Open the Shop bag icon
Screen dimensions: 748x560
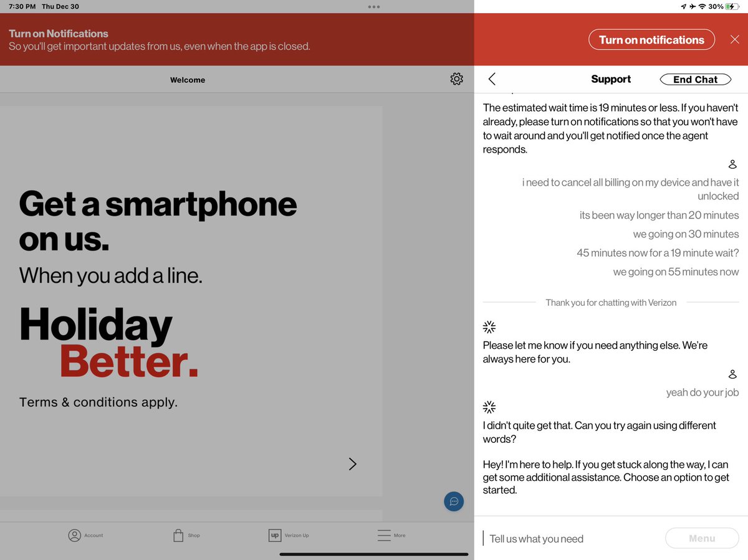pyautogui.click(x=178, y=535)
